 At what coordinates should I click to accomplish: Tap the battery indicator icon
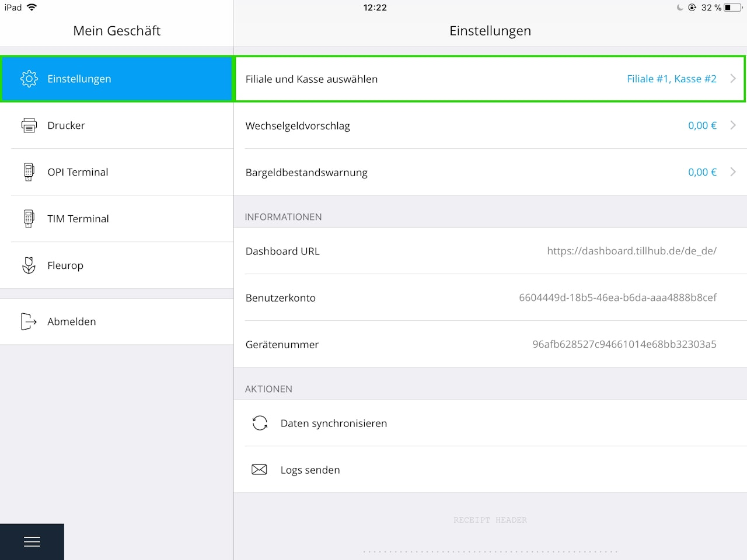click(x=733, y=8)
